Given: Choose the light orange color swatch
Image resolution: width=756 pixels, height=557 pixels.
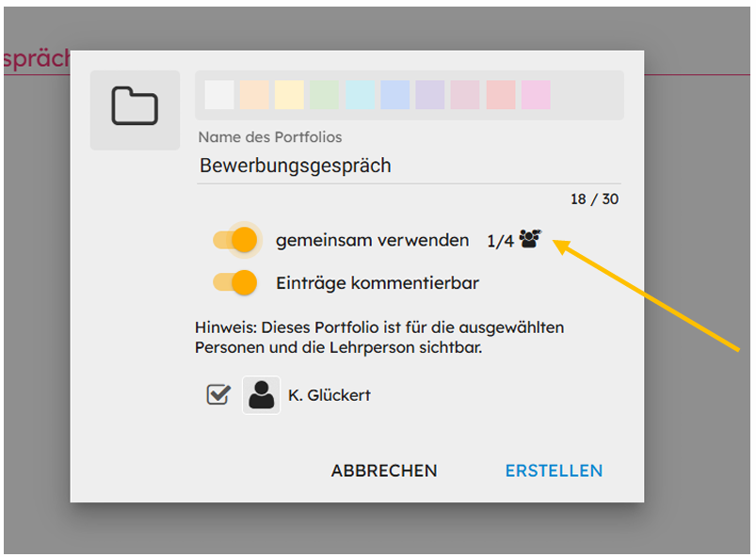Looking at the screenshot, I should pyautogui.click(x=254, y=95).
